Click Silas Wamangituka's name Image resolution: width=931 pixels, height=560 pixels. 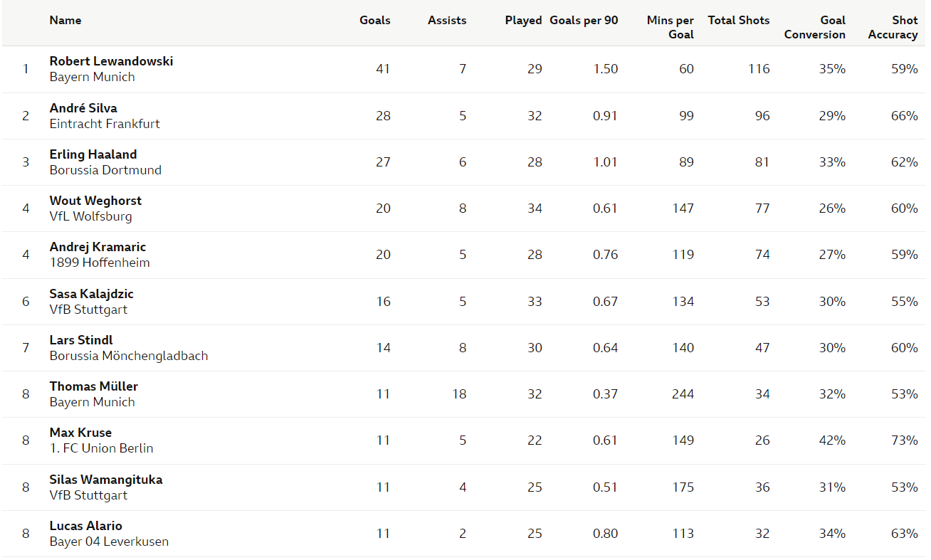pyautogui.click(x=106, y=480)
